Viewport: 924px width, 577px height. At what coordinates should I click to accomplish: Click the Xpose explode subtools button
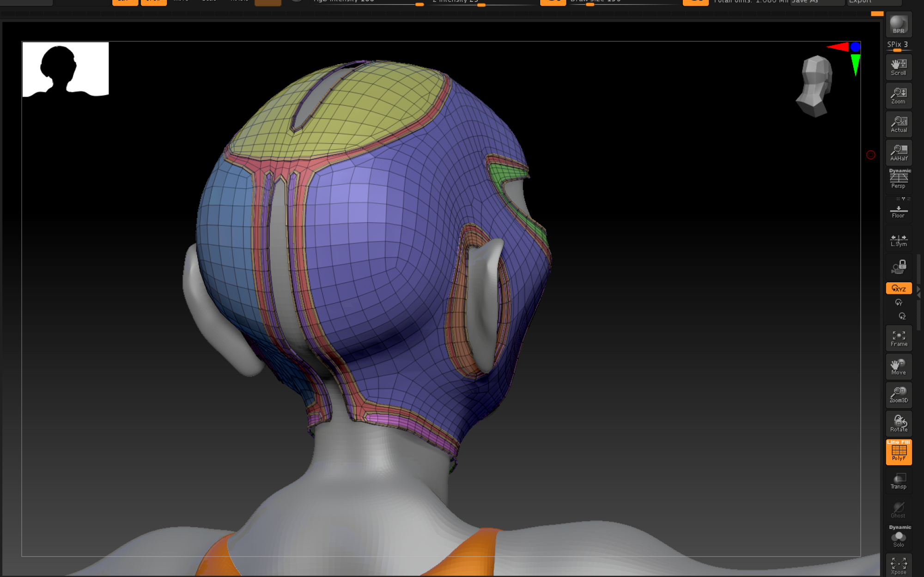(x=899, y=565)
